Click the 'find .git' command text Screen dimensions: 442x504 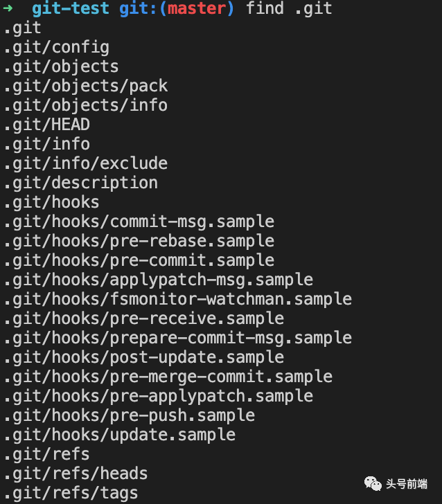(x=289, y=8)
